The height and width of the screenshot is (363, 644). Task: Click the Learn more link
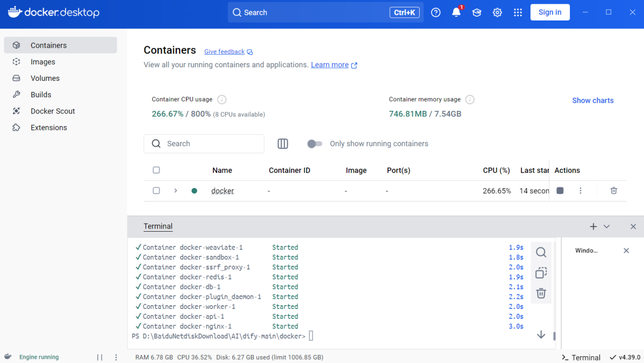pyautogui.click(x=334, y=65)
